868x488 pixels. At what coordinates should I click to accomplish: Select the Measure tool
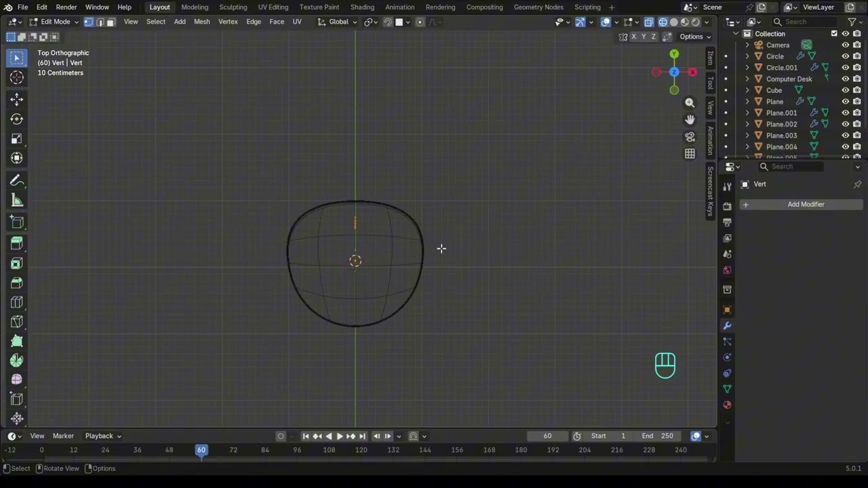pos(17,201)
